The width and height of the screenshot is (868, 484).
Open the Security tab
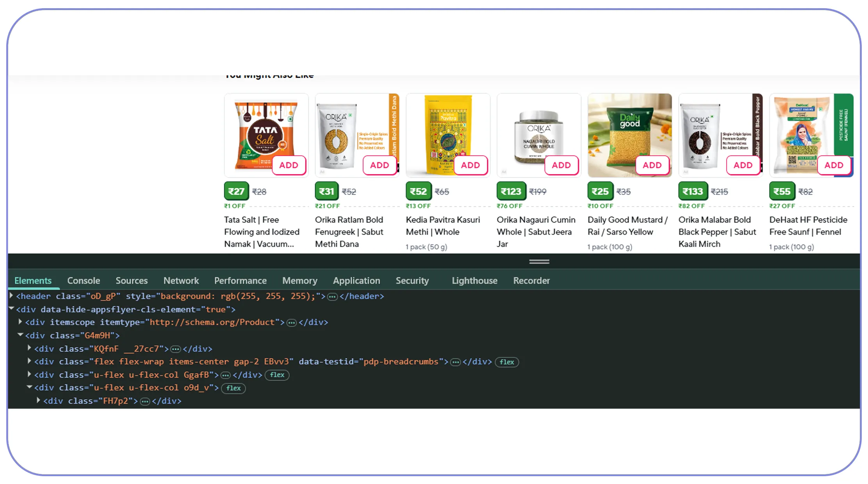(412, 281)
